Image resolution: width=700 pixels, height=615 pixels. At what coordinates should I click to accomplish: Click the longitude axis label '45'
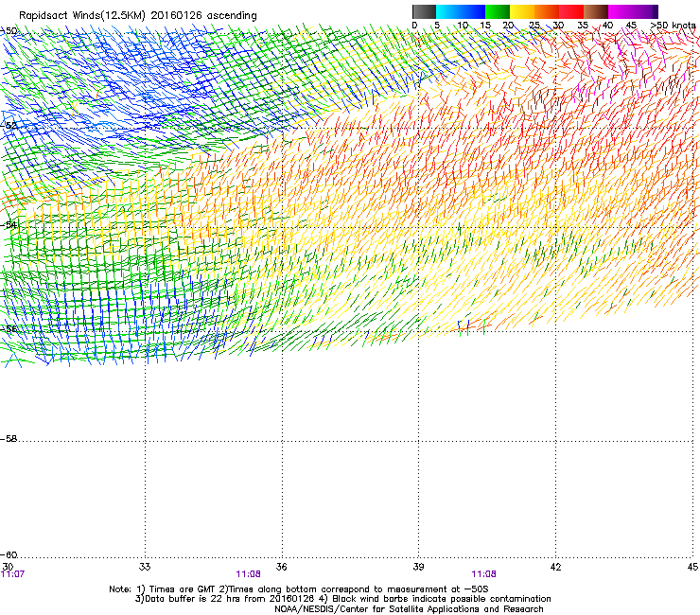coord(692,567)
